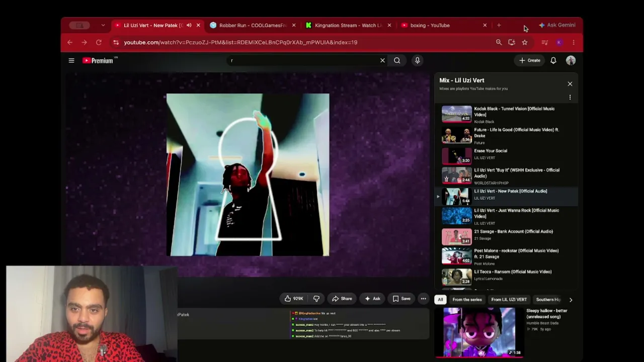Close the boxing - YouTube tab
Screen dimensions: 644x362
pos(485,25)
